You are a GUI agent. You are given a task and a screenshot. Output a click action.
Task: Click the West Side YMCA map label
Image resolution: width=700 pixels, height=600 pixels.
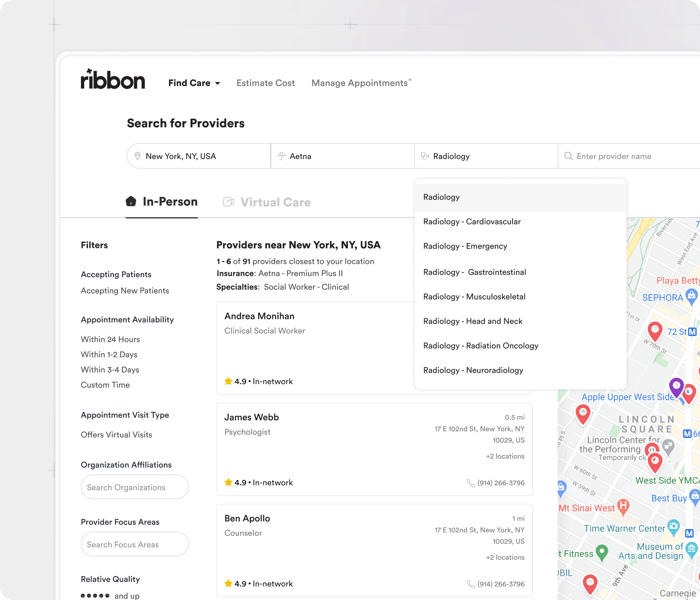[668, 480]
